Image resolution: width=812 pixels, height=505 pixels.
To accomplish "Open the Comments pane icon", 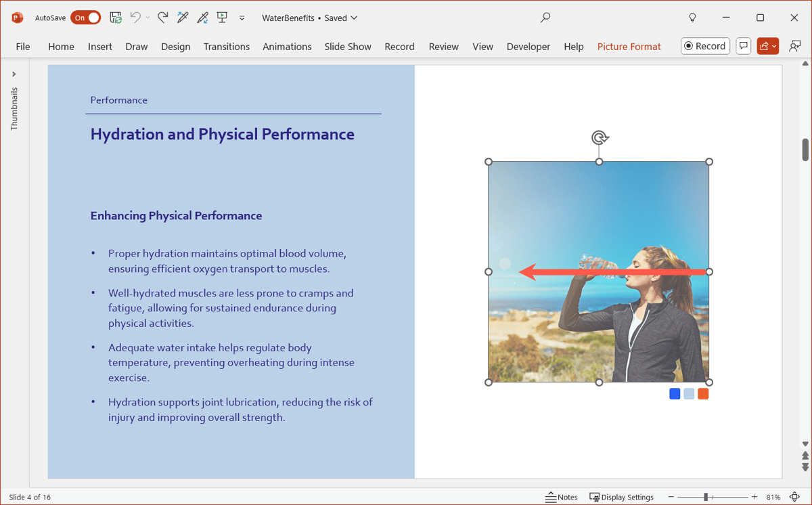I will [744, 46].
